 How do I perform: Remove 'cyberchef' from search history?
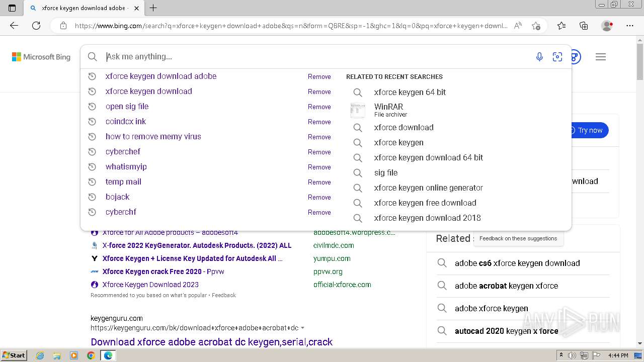pos(319,152)
